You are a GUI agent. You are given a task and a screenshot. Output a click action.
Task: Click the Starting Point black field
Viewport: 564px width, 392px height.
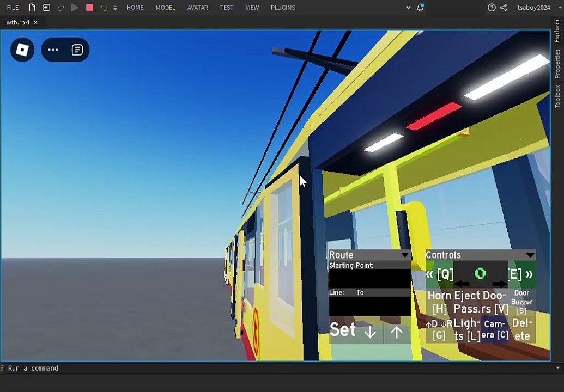pyautogui.click(x=370, y=278)
